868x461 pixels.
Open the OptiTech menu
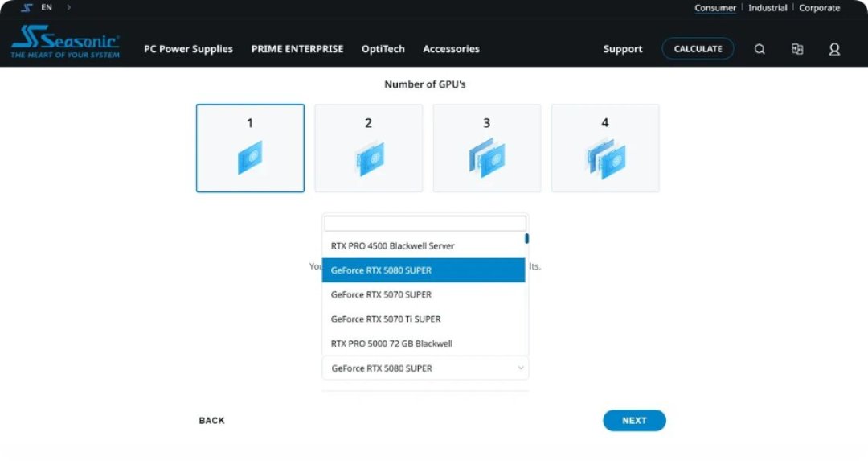coord(383,49)
